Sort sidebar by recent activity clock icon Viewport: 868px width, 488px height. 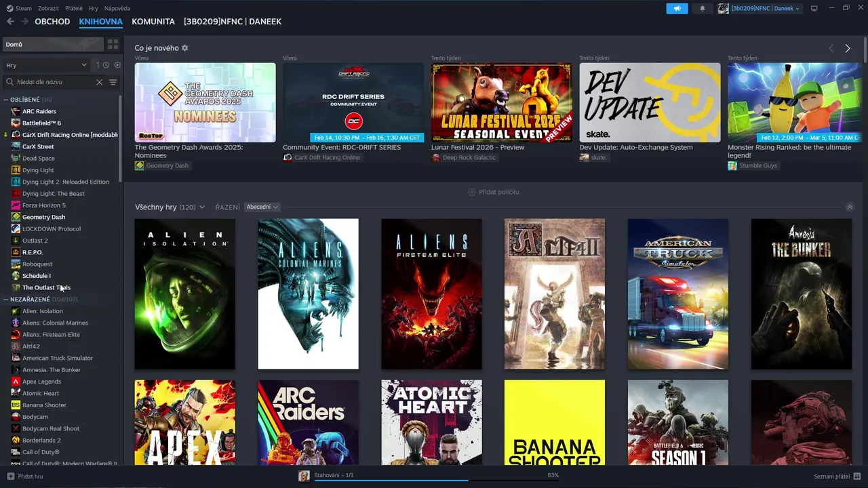point(106,65)
